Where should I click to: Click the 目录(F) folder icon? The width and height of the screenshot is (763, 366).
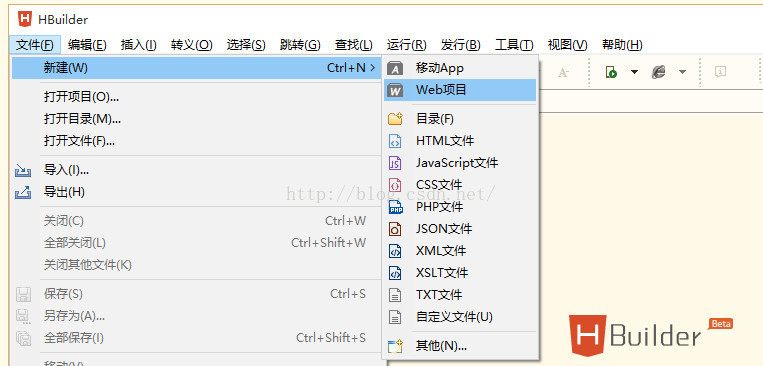click(x=395, y=118)
